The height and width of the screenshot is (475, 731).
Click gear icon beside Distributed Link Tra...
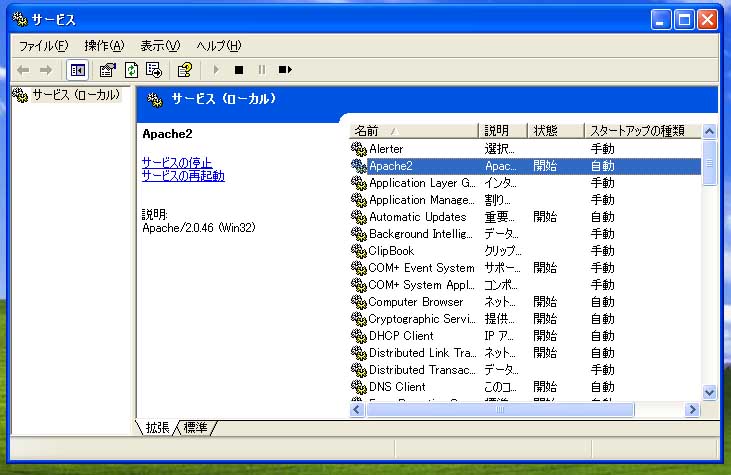pyautogui.click(x=359, y=353)
